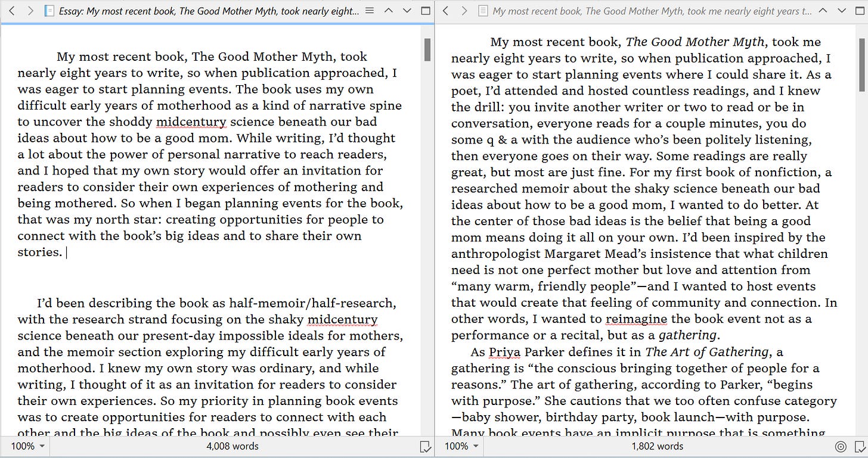Click underlined "reimagine" in right editor
Image resolution: width=868 pixels, height=458 pixels.
[636, 319]
